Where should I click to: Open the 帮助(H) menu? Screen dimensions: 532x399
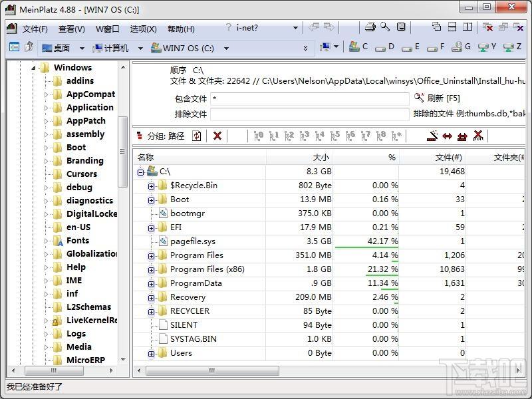pos(181,29)
